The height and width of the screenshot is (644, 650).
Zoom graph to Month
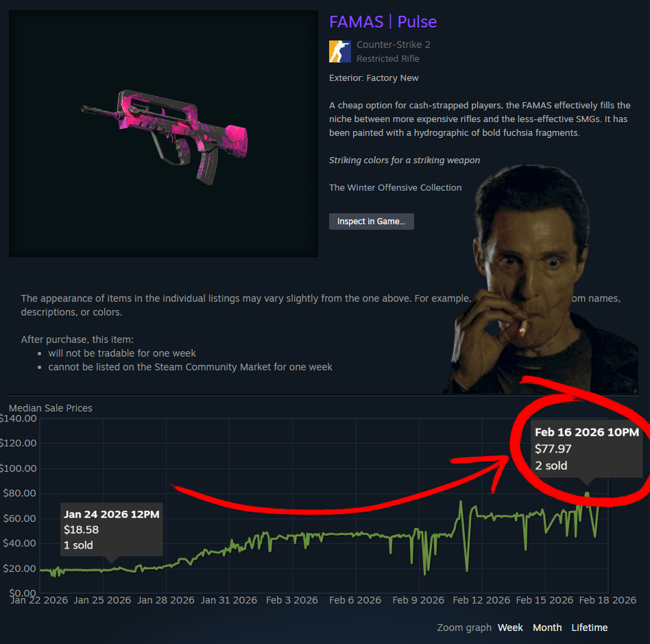[547, 628]
